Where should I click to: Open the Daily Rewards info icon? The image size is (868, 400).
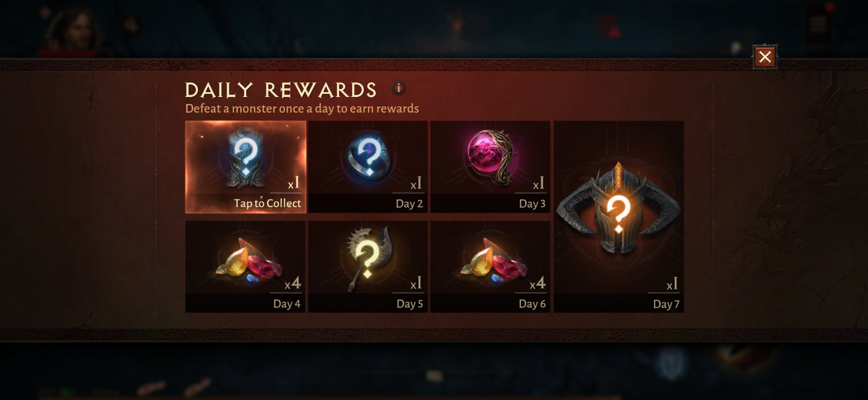click(399, 88)
